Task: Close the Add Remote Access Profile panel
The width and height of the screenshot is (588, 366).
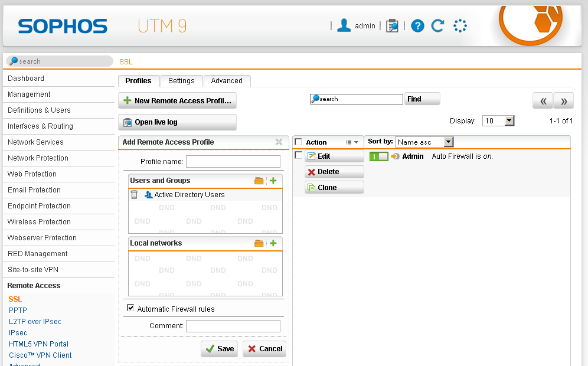Action: pos(279,142)
